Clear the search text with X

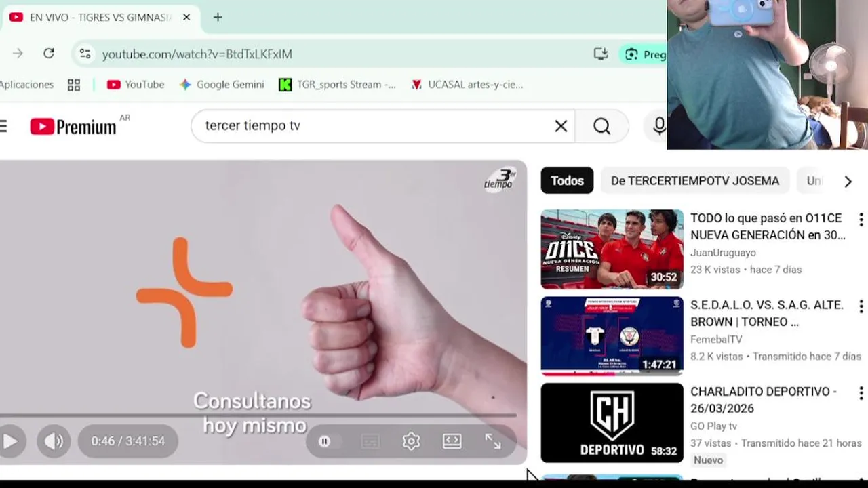point(561,126)
